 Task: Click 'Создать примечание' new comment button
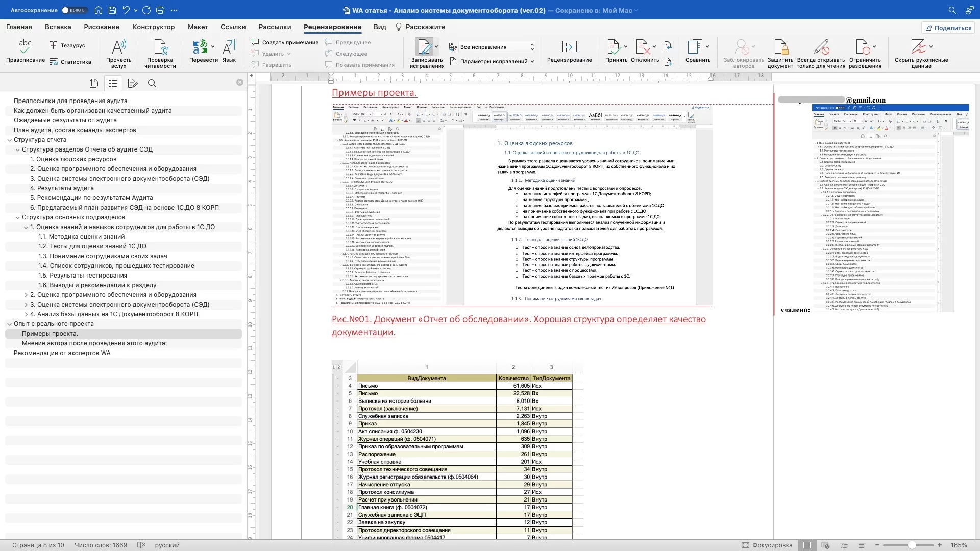[285, 42]
